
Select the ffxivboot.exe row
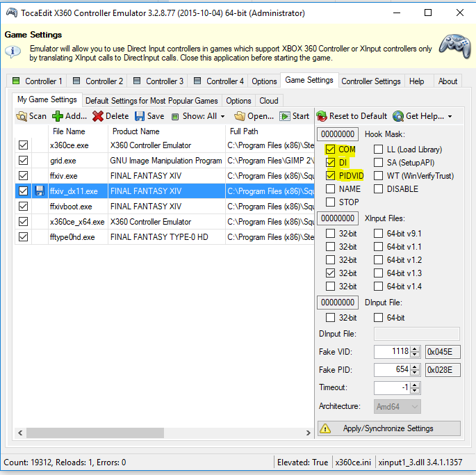pyautogui.click(x=165, y=207)
